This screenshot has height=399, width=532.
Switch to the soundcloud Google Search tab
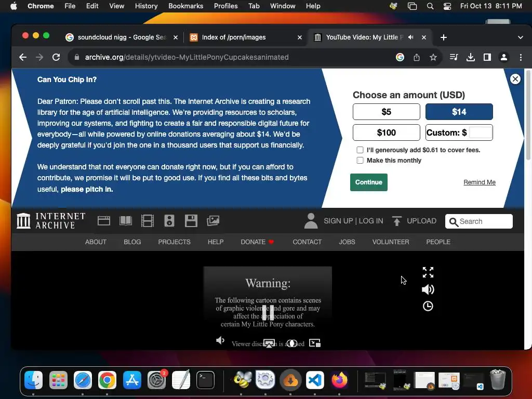122,37
